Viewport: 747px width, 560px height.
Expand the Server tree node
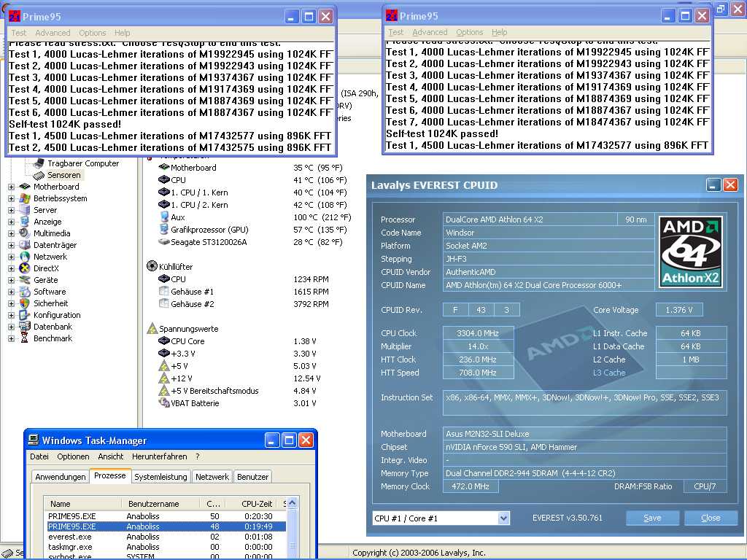[11, 210]
